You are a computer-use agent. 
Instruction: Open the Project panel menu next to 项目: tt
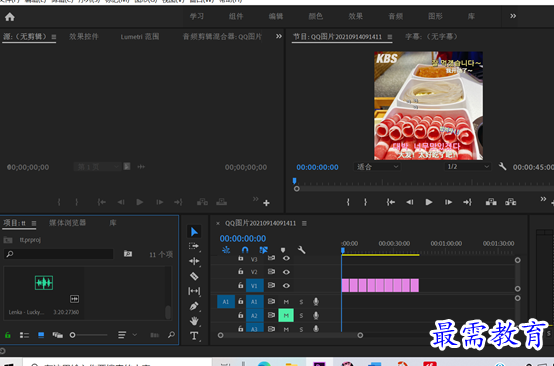pyautogui.click(x=34, y=223)
